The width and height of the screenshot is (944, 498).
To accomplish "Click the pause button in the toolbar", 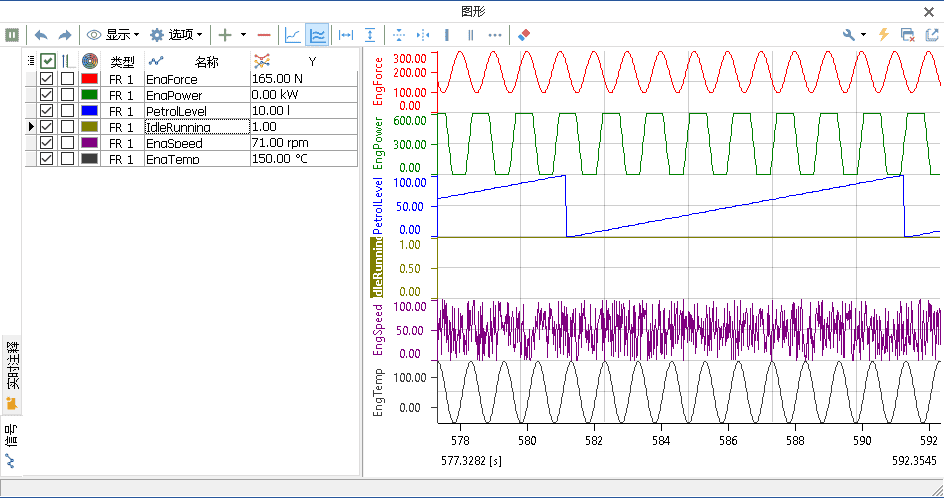I will tap(12, 34).
